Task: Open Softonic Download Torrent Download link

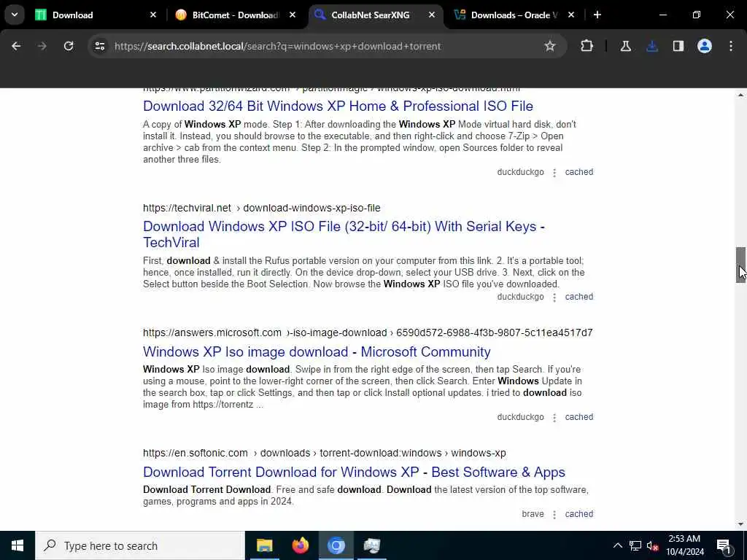Action: tap(354, 472)
